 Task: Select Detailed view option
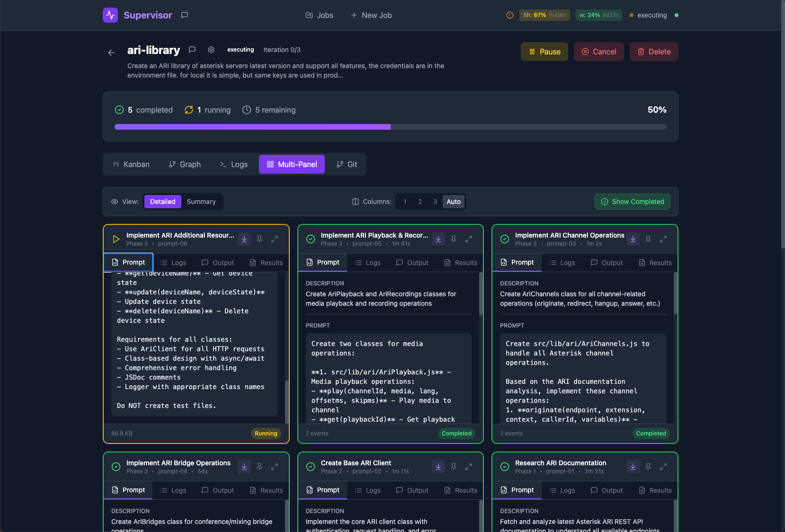[162, 202]
